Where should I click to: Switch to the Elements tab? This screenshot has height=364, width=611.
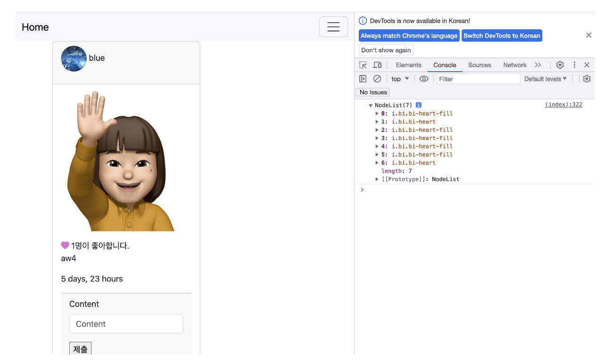408,65
